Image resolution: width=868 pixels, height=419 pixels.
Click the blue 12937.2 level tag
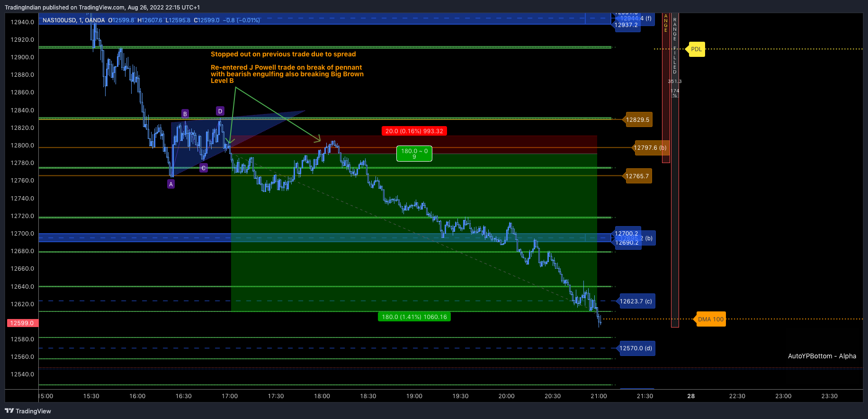(626, 26)
